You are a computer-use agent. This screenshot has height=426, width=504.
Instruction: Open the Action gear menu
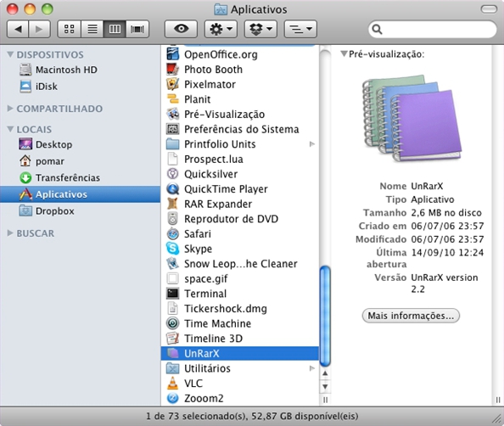point(221,29)
